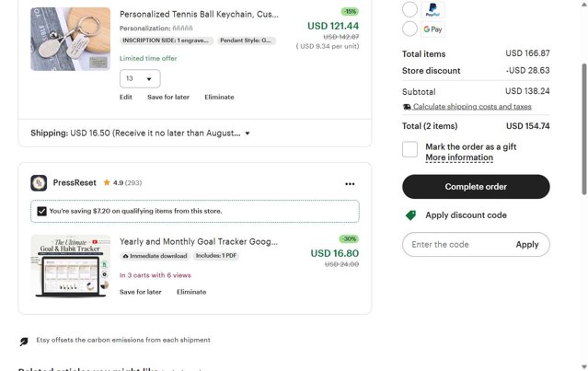Click the carbon offset leaf icon
The image size is (588, 371).
[x=24, y=341]
